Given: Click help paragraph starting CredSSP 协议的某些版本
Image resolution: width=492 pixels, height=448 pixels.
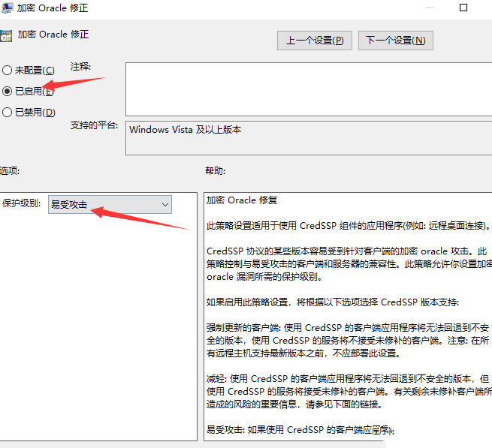Looking at the screenshot, I should (349, 264).
